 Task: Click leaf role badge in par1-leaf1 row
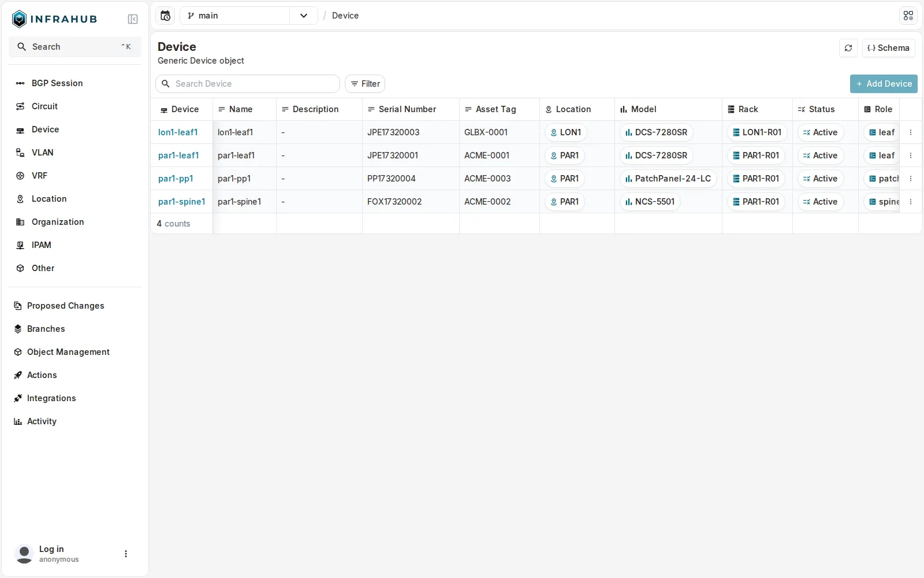[882, 155]
